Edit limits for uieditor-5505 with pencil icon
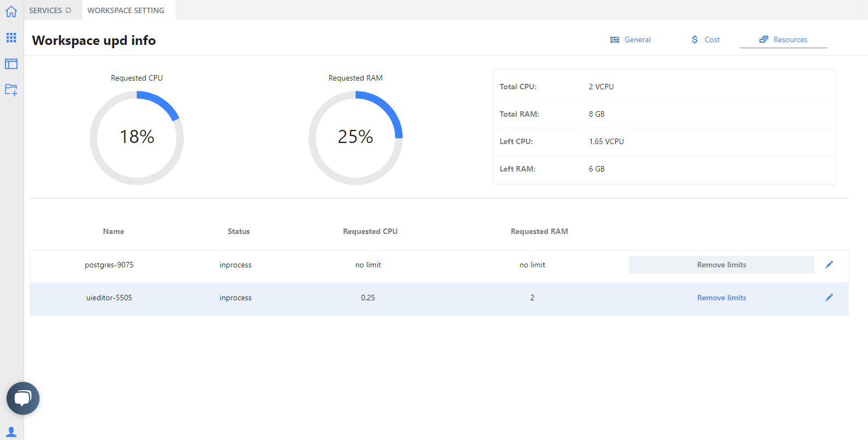This screenshot has width=868, height=440. pyautogui.click(x=829, y=298)
